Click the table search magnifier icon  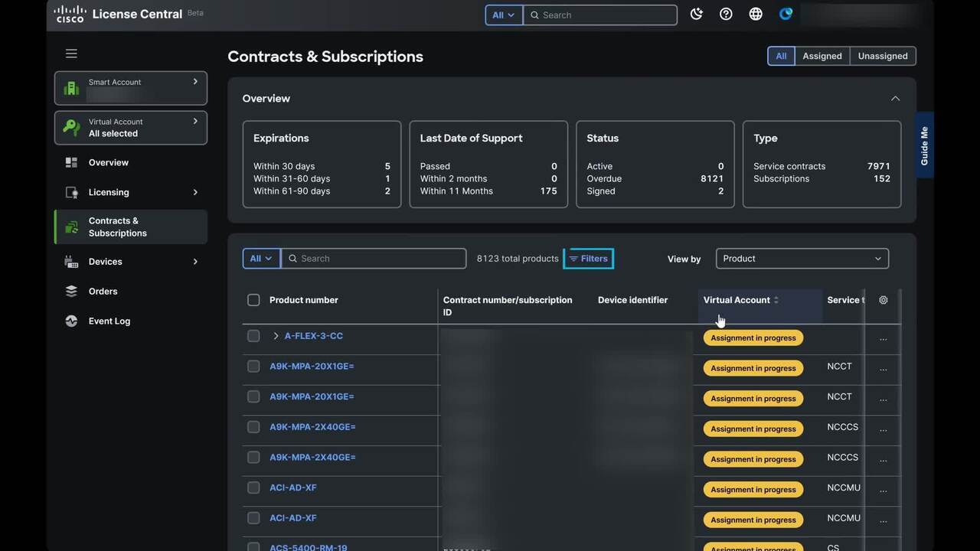point(292,259)
